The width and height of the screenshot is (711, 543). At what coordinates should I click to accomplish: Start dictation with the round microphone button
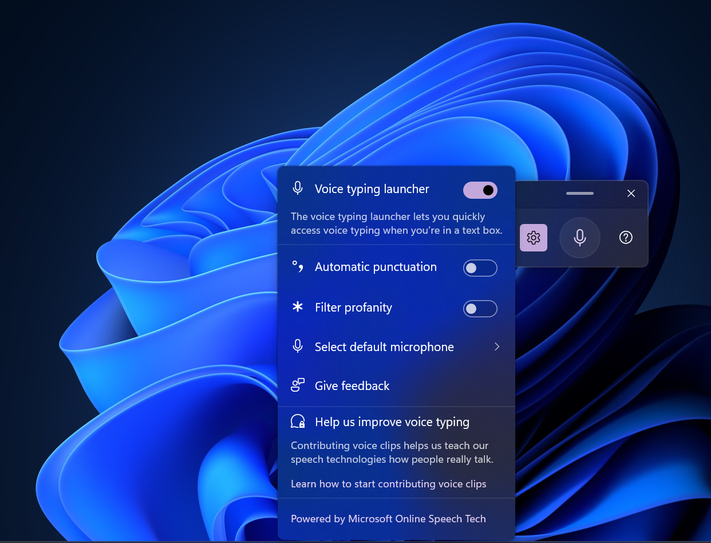[x=580, y=238]
